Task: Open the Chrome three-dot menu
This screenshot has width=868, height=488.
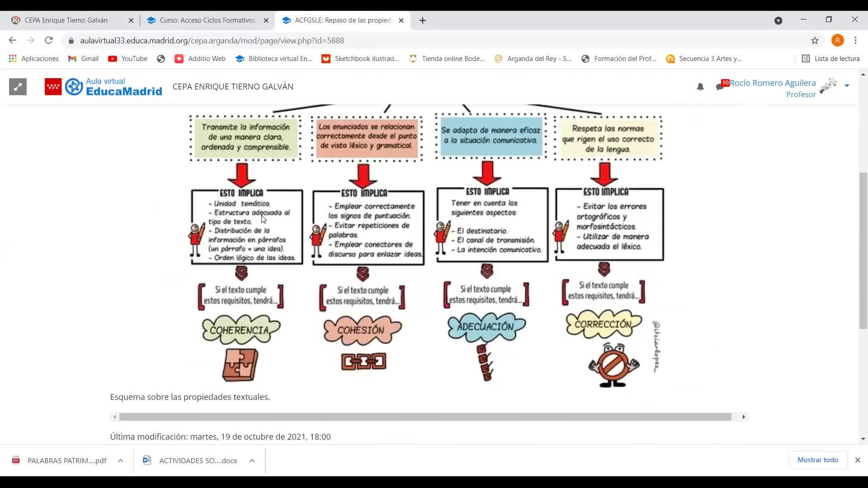Action: pos(855,41)
